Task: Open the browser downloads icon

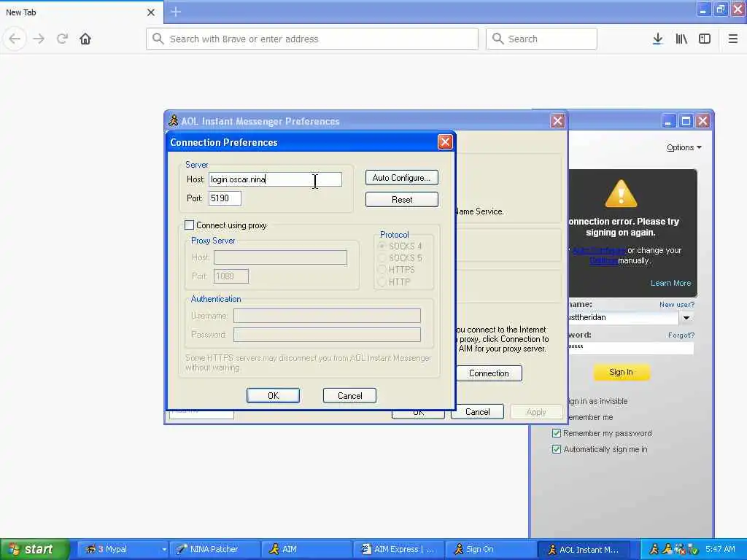Action: pyautogui.click(x=657, y=39)
